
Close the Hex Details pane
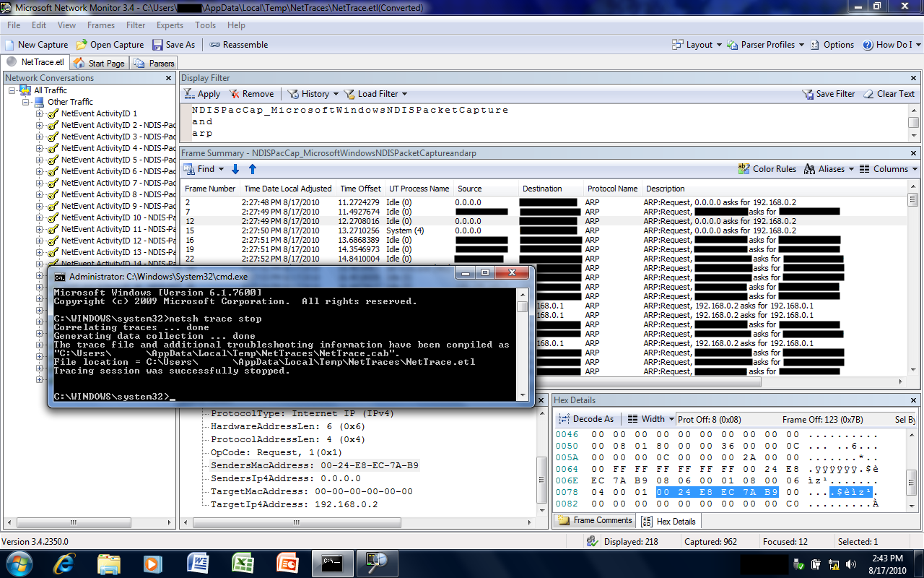(x=914, y=400)
